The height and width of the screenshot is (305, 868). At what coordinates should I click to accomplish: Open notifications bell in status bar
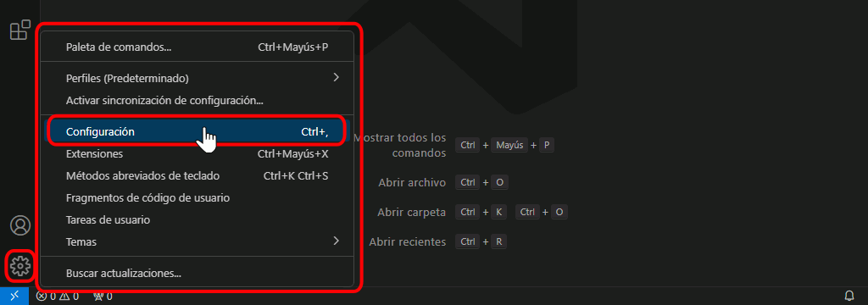(x=849, y=296)
